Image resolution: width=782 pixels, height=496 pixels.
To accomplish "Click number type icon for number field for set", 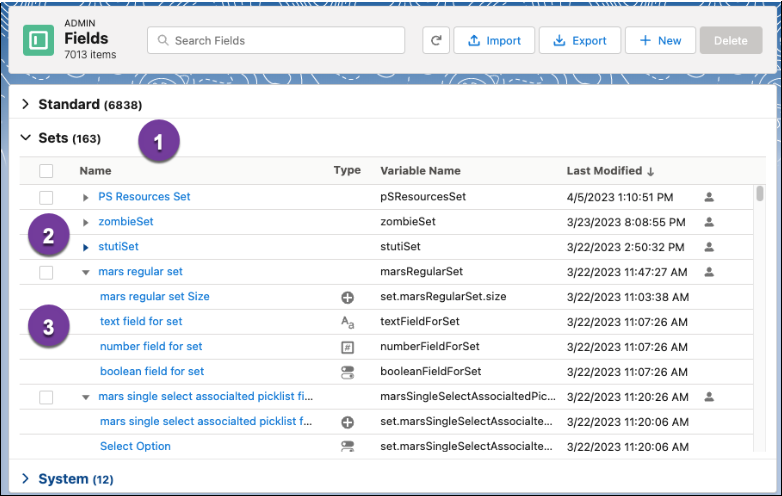I will [348, 347].
